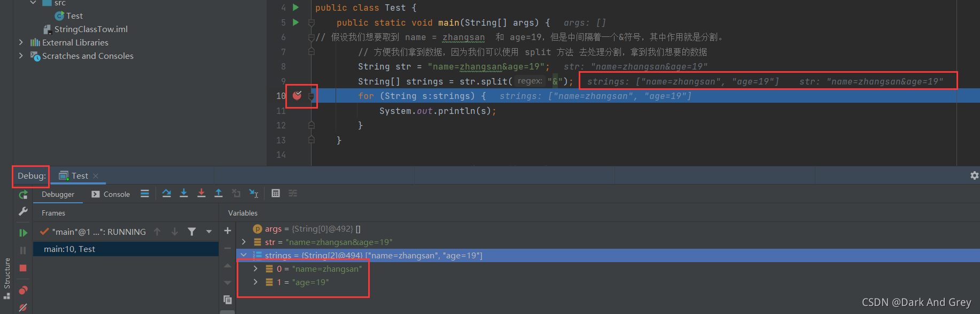Collapse the strings variable
This screenshot has height=314, width=980.
click(x=244, y=255)
